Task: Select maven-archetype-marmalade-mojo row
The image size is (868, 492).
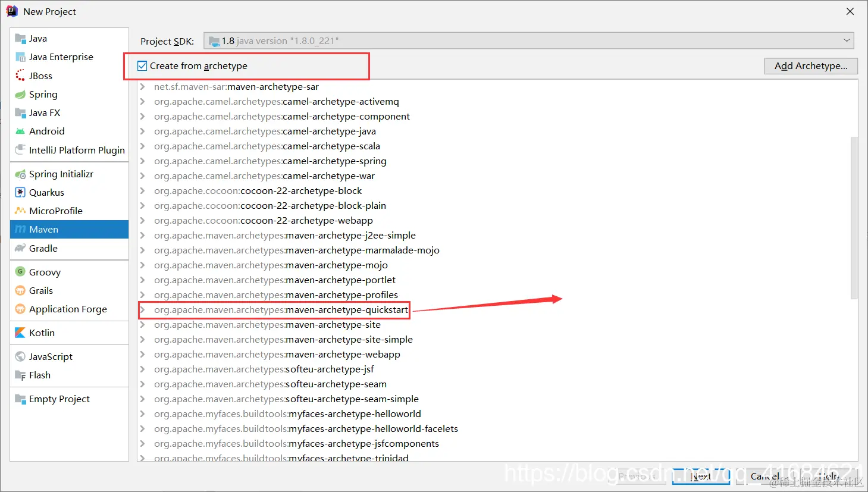Action: click(x=497, y=250)
